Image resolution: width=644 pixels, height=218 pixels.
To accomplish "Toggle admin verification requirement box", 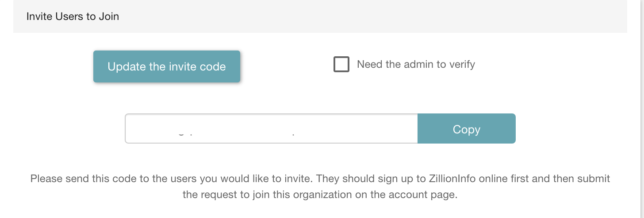I will coord(341,65).
